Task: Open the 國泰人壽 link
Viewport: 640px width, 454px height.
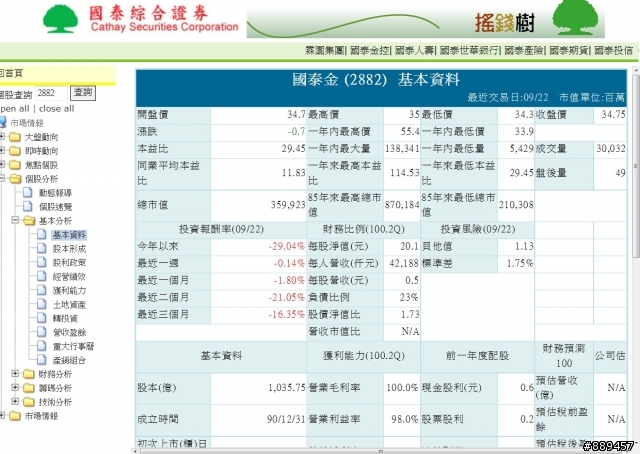Action: 414,50
